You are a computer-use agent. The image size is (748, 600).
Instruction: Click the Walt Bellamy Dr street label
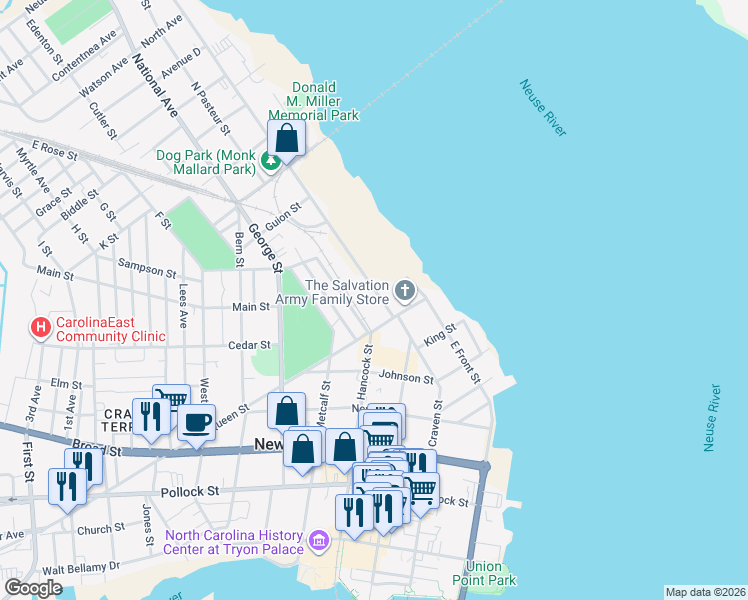tap(81, 569)
